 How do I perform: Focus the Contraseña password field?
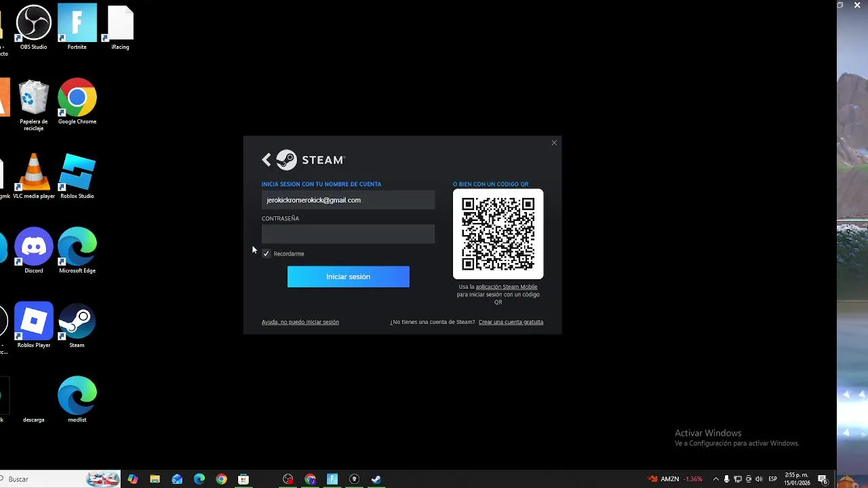(348, 234)
